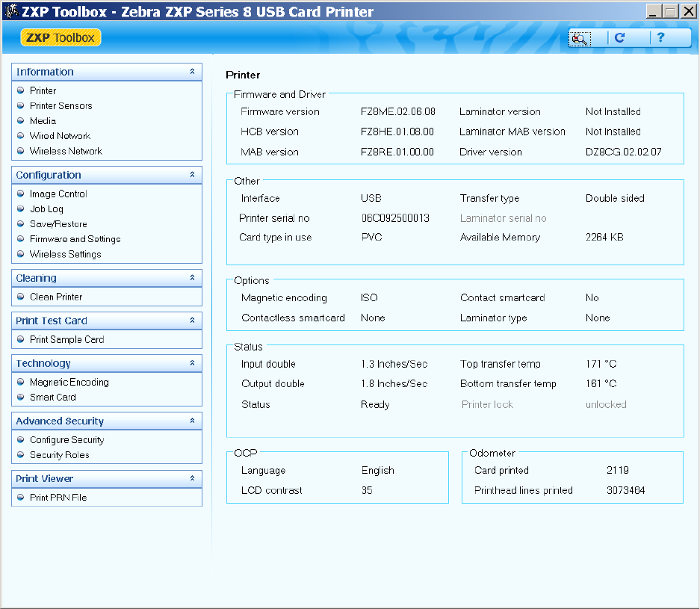Open Wired Network information
The height and width of the screenshot is (609, 700).
click(60, 136)
